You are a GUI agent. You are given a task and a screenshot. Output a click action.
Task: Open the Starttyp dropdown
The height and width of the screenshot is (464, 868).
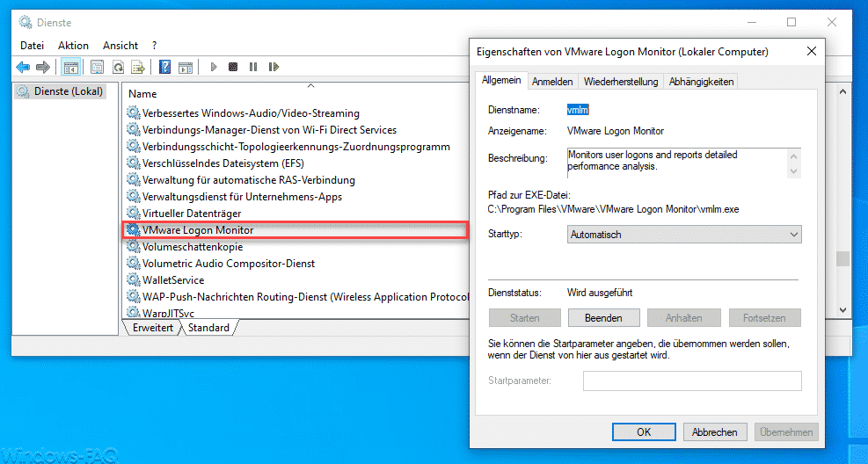[684, 235]
